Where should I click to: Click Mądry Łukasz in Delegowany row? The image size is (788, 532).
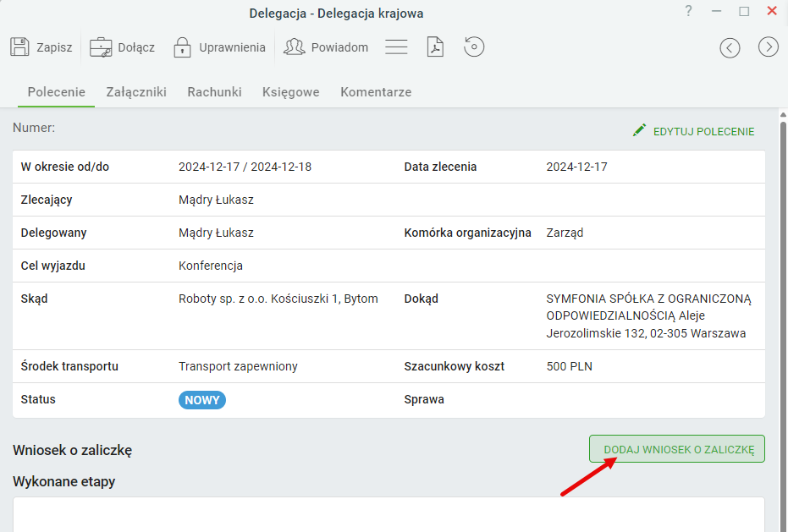[216, 233]
